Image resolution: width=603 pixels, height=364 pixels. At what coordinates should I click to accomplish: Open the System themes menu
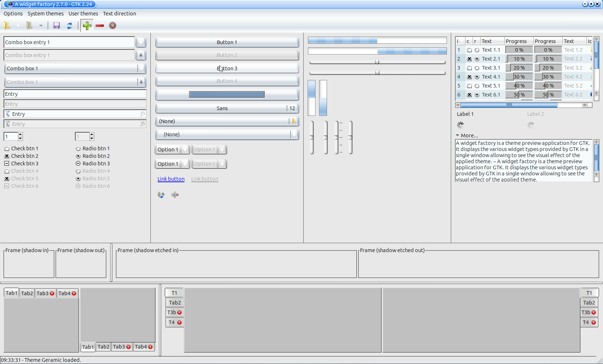pyautogui.click(x=46, y=14)
